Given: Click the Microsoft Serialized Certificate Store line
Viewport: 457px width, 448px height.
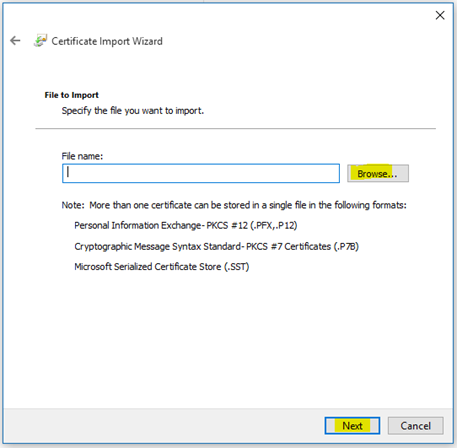Looking at the screenshot, I should [x=162, y=267].
